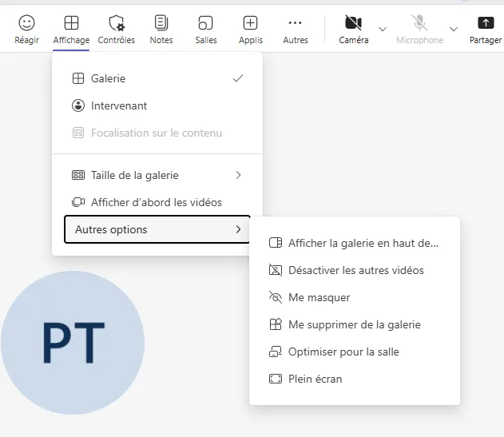The width and height of the screenshot is (504, 437).
Task: Click the Affichage view button
Action: (x=71, y=30)
